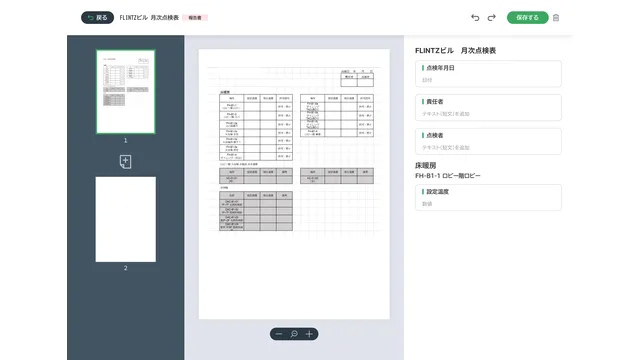Screen dimensions: 640x360
Task: Click the redo arrow icon
Action: 491,18
